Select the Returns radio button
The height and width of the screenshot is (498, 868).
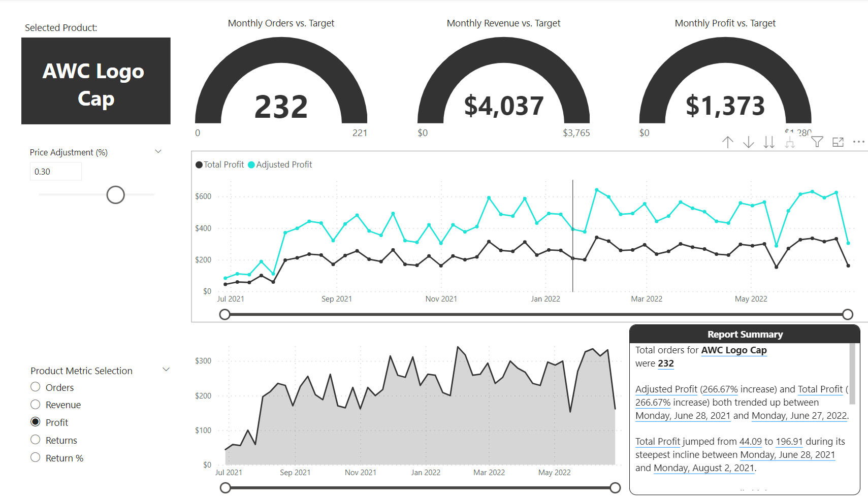(x=36, y=440)
